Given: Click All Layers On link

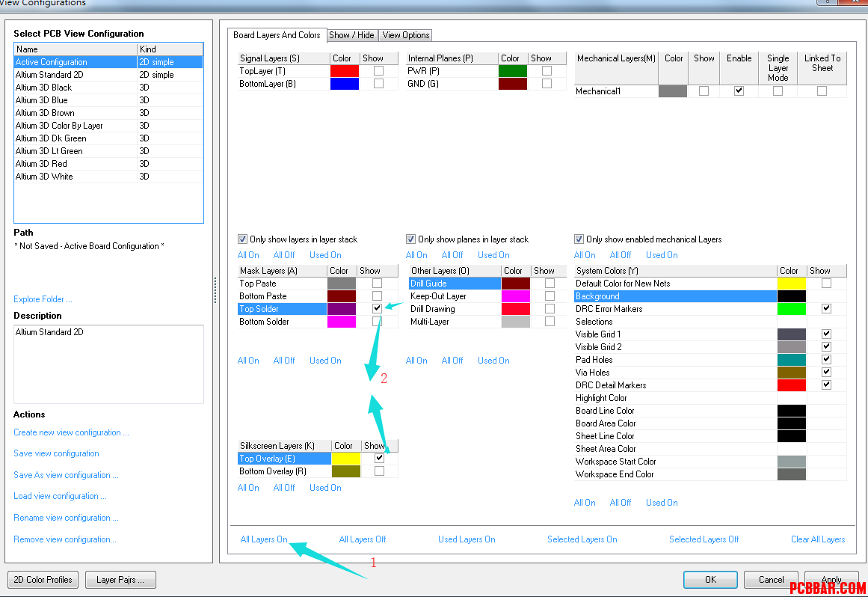Looking at the screenshot, I should click(x=264, y=539).
